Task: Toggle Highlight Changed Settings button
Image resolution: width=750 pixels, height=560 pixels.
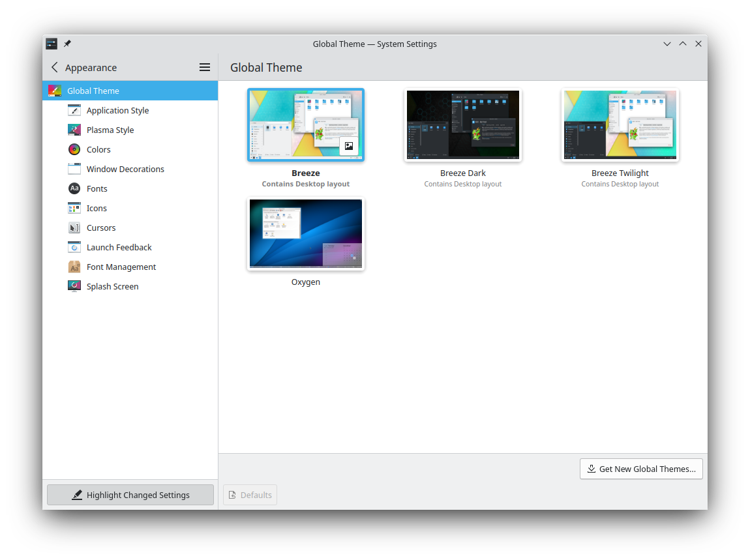Action: [130, 495]
